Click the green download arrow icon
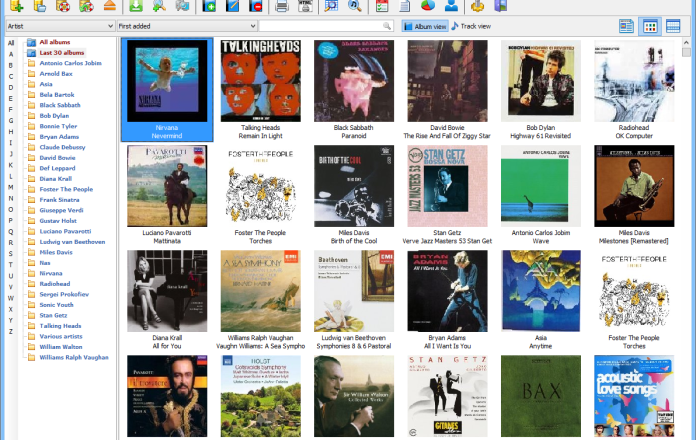This screenshot has width=696, height=440. [x=136, y=6]
